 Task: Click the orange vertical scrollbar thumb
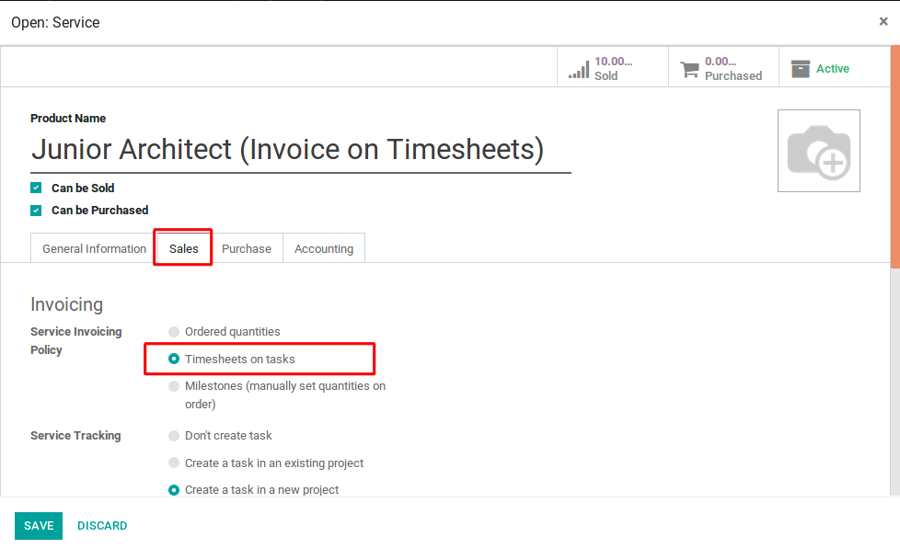click(x=895, y=157)
